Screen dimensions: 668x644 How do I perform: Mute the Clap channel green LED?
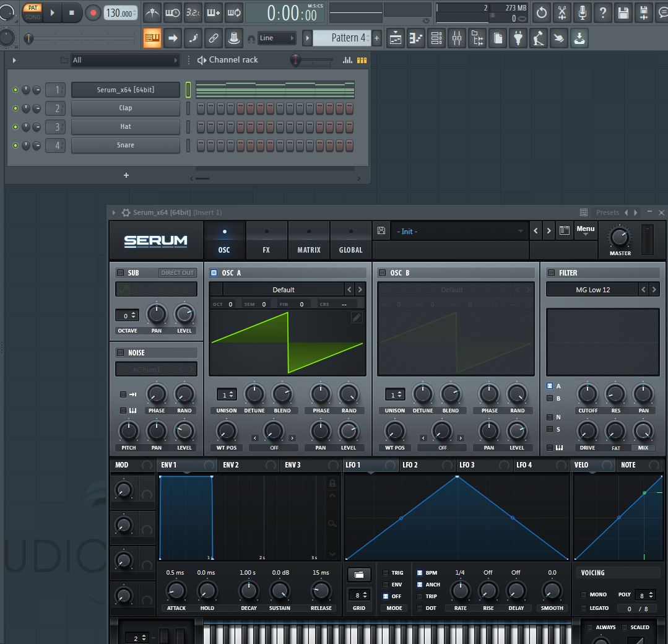(x=15, y=108)
